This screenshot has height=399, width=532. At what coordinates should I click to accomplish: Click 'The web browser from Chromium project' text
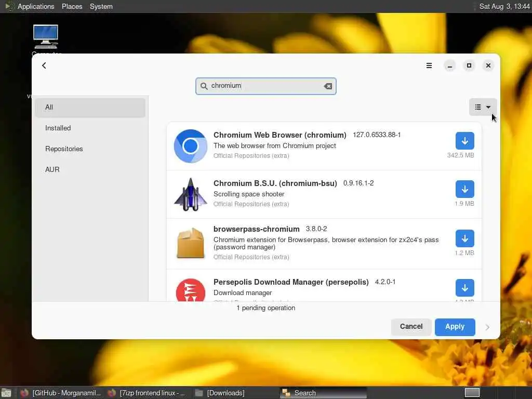point(274,146)
